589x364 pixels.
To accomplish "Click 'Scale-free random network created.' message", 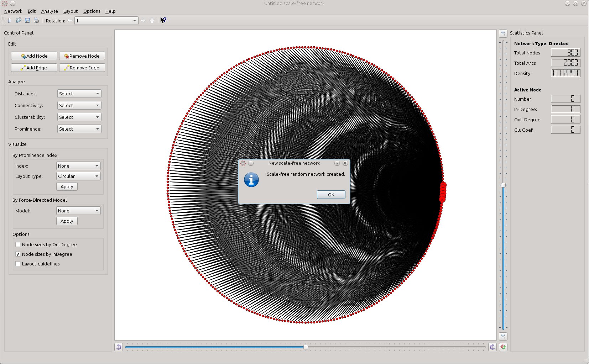I will [x=306, y=174].
